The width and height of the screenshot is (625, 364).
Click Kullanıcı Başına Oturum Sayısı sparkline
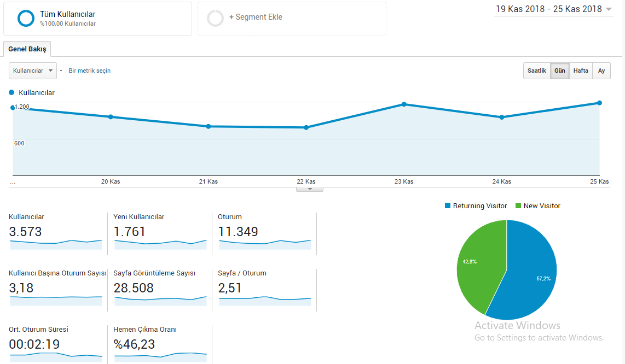coord(56,301)
